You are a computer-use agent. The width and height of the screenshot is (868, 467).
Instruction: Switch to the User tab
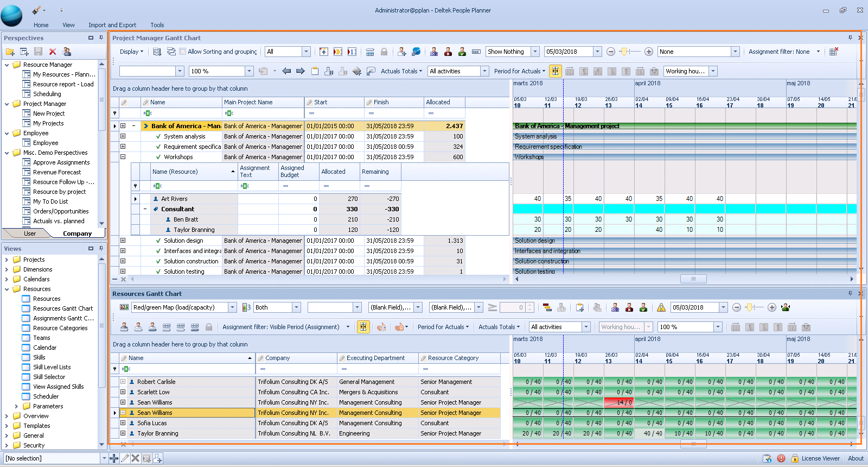(30, 233)
